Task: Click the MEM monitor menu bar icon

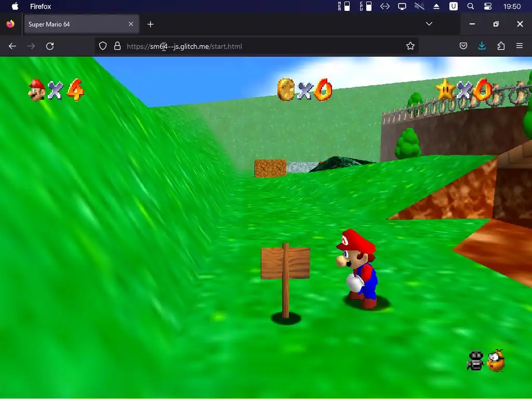Action: pyautogui.click(x=344, y=6)
